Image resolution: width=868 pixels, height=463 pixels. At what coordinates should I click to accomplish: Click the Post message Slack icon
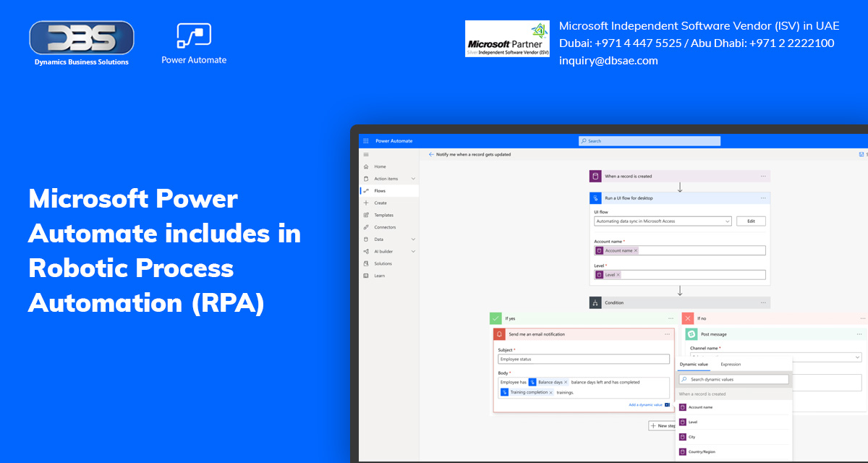tap(692, 334)
